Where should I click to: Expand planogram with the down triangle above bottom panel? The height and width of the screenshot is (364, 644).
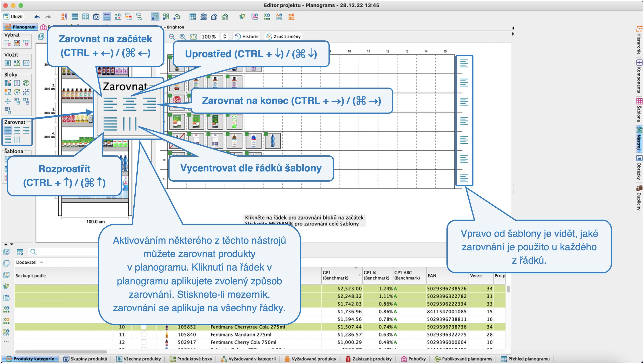click(12, 244)
